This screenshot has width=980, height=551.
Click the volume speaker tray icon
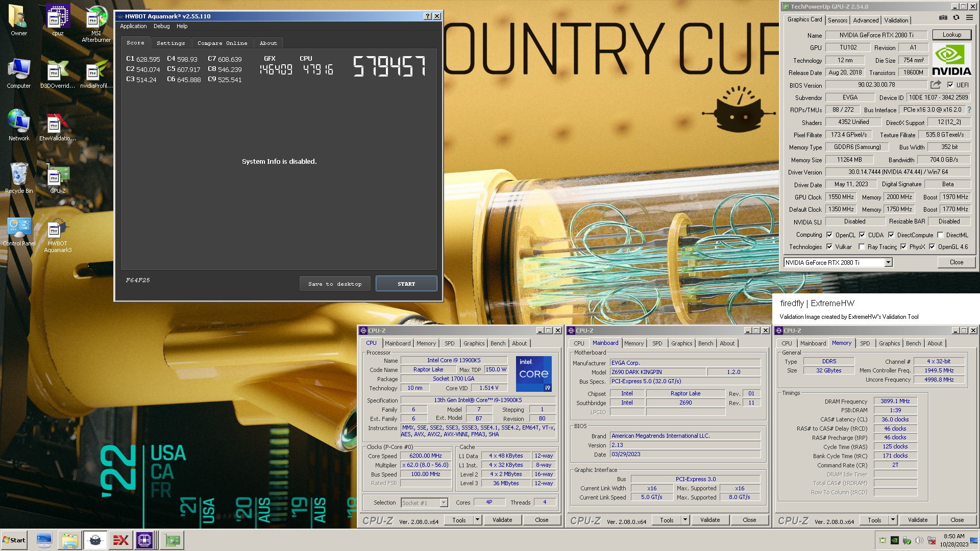click(919, 540)
